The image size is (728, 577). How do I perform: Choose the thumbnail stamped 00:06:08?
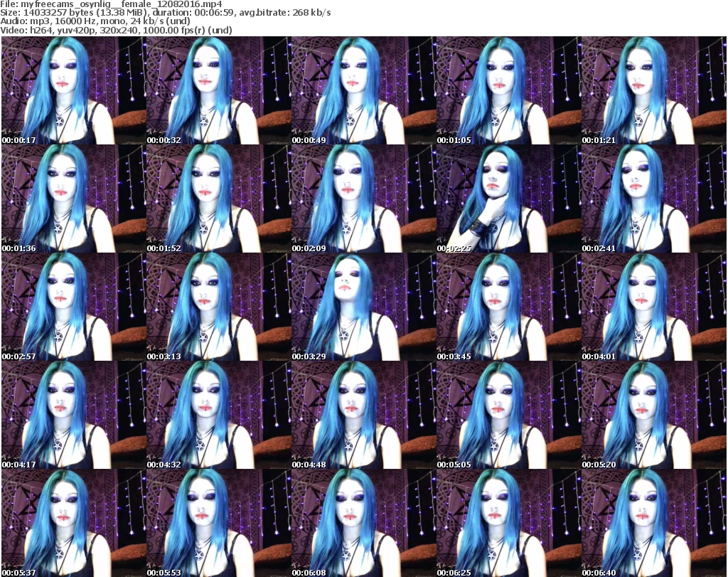363,523
